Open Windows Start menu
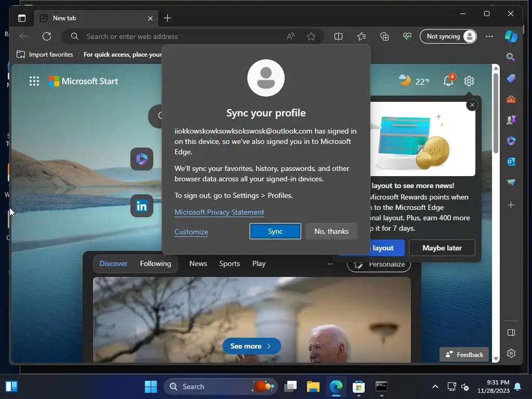 (151, 387)
